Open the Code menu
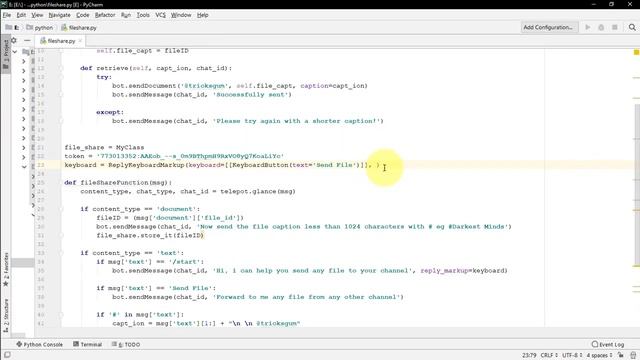 click(82, 15)
